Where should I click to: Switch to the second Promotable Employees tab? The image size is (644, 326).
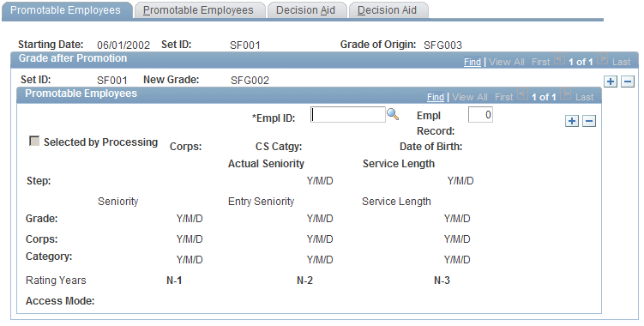tap(198, 10)
